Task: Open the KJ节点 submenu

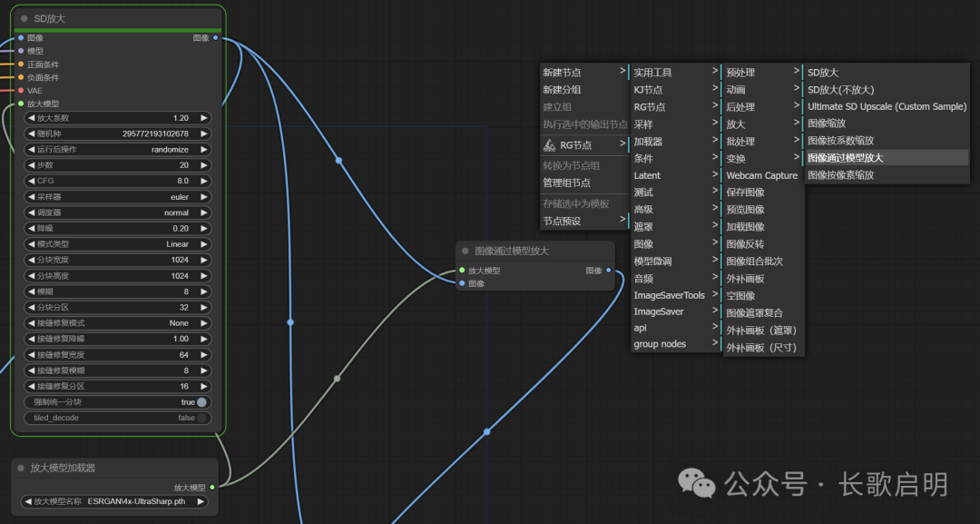Action: point(676,90)
